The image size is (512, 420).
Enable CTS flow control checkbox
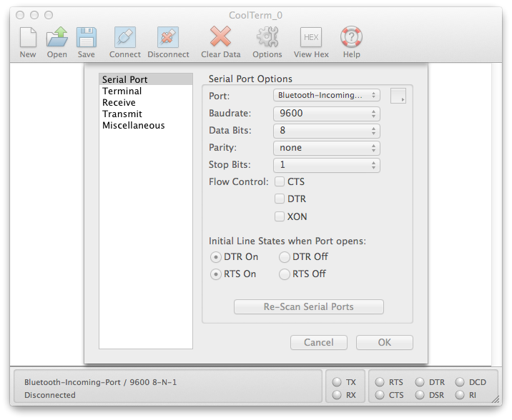(x=280, y=182)
